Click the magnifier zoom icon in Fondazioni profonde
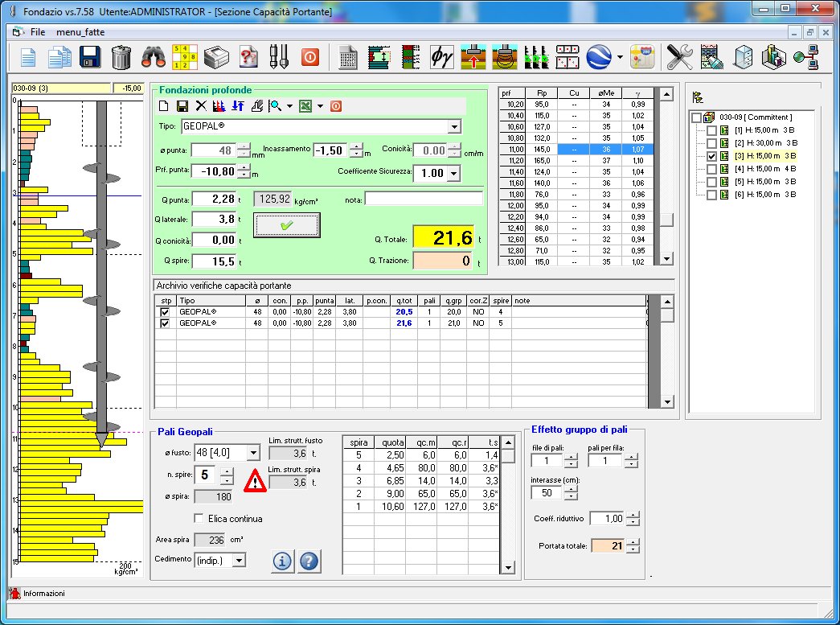840x625 pixels. point(276,105)
